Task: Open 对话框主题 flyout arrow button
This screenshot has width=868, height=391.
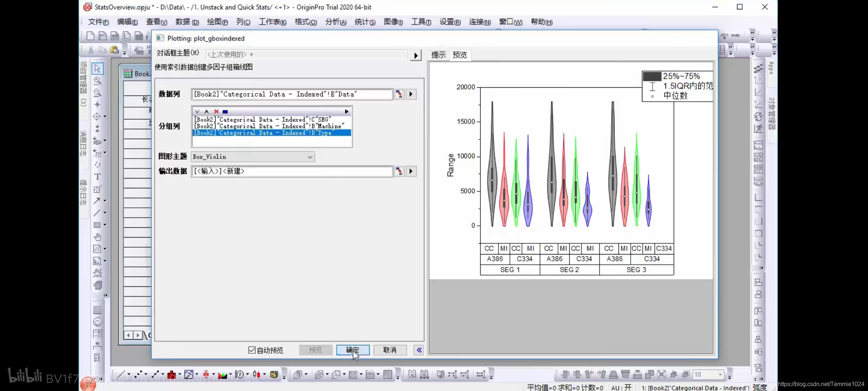Action: coord(416,55)
